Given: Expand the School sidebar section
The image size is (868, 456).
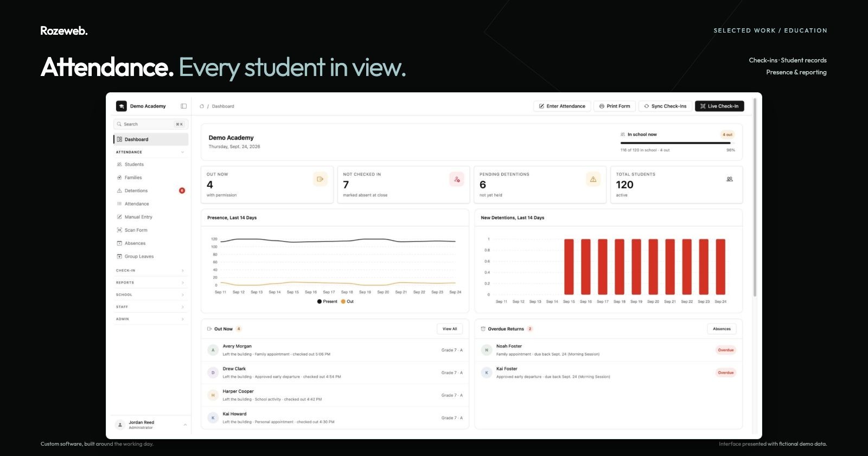Looking at the screenshot, I should tap(182, 295).
